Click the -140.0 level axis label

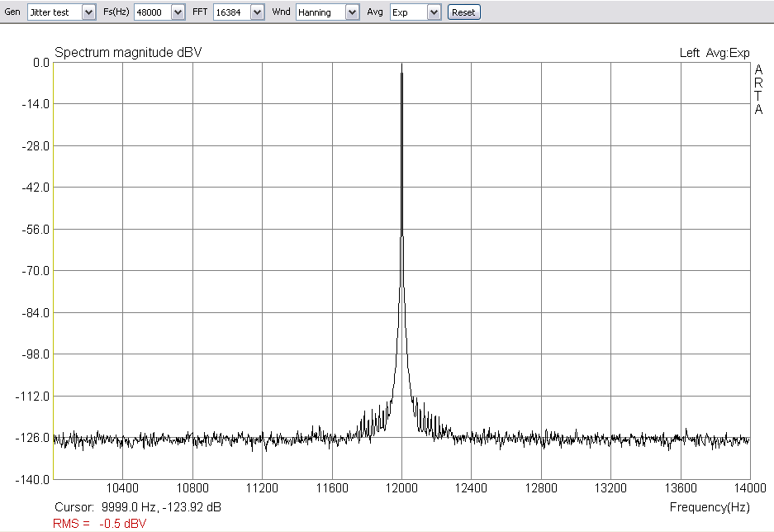coord(32,480)
